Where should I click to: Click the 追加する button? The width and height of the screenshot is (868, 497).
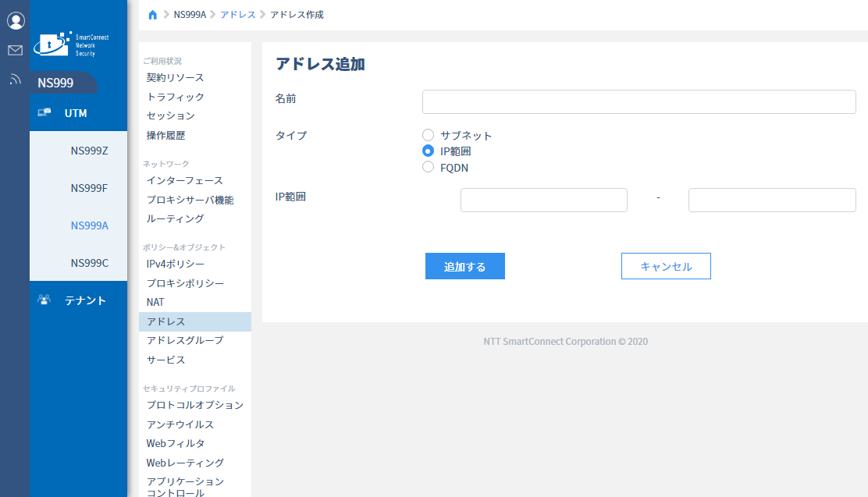coord(465,266)
